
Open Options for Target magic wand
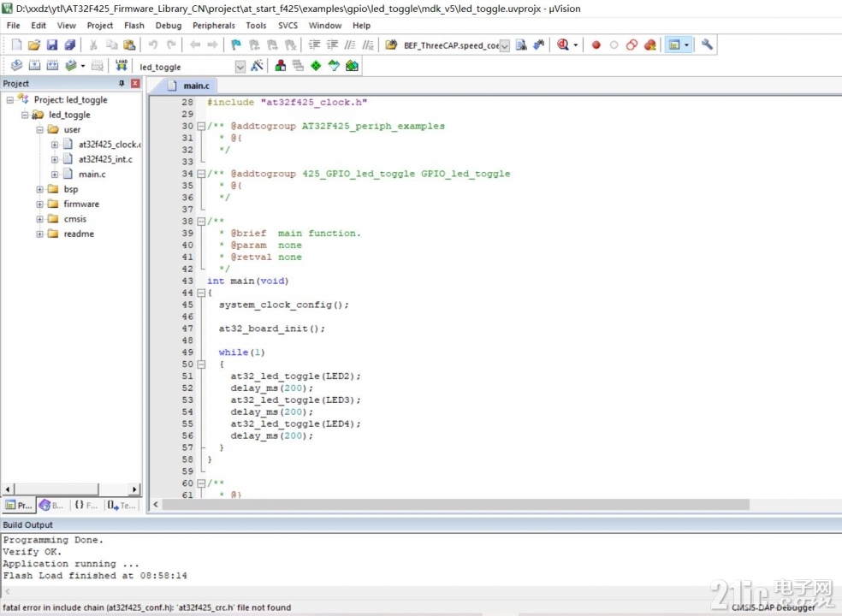(x=258, y=66)
